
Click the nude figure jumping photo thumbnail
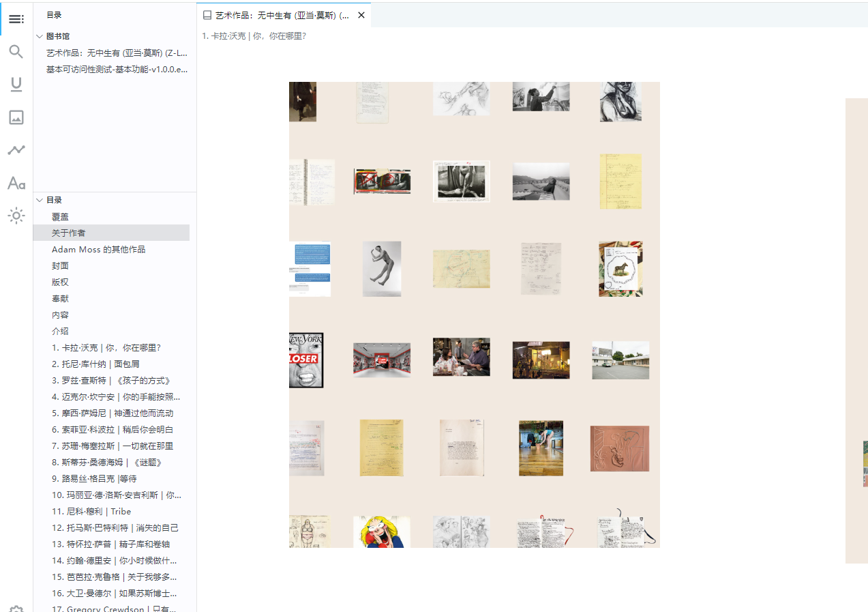coord(382,269)
